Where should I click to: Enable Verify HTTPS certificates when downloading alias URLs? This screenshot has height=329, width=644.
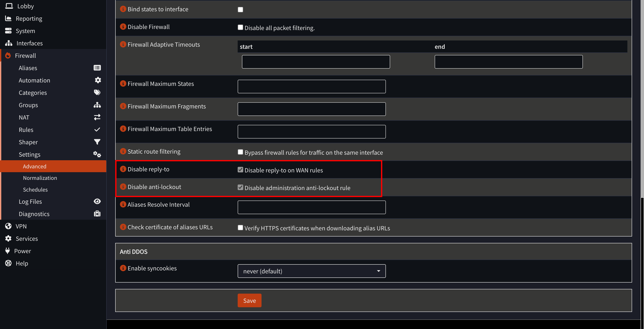coord(240,227)
